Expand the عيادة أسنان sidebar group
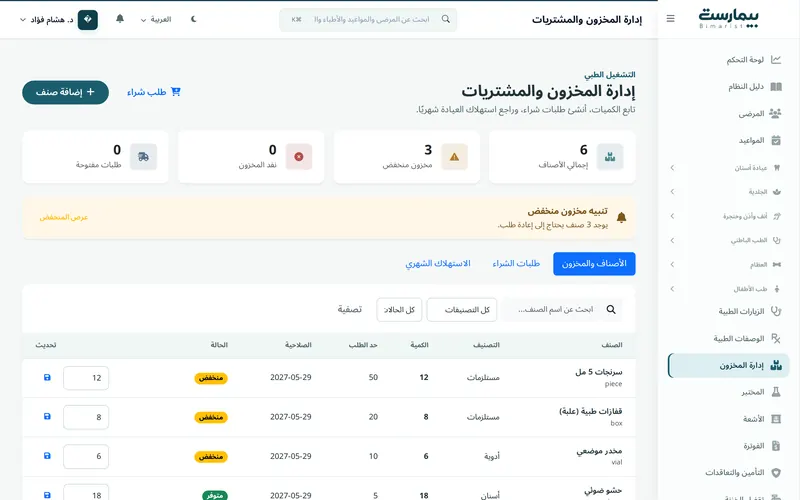The image size is (800, 500). click(x=672, y=167)
